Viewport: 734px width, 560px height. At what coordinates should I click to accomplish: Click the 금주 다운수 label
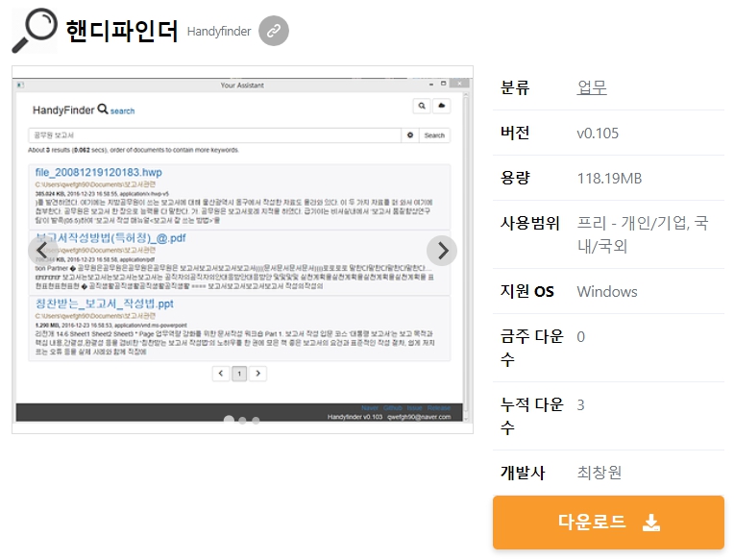point(532,348)
